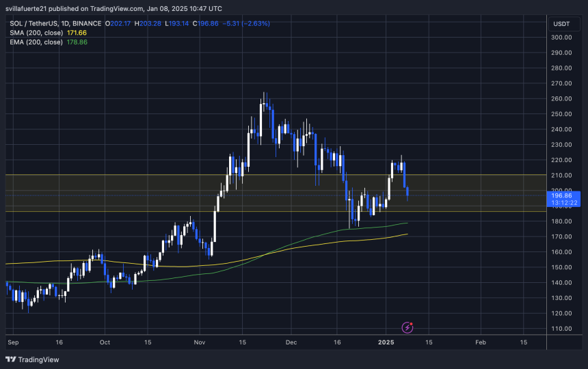Click the purple lightning event icon
The image size is (588, 369).
click(407, 328)
